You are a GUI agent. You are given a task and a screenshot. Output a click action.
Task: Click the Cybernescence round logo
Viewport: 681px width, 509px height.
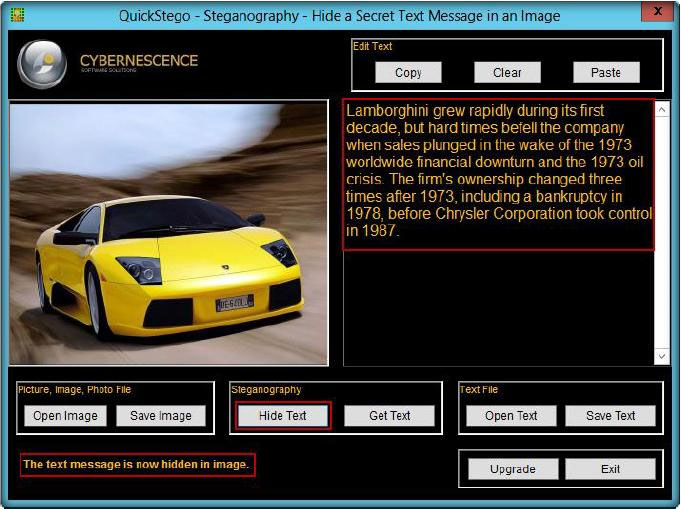tap(42, 64)
